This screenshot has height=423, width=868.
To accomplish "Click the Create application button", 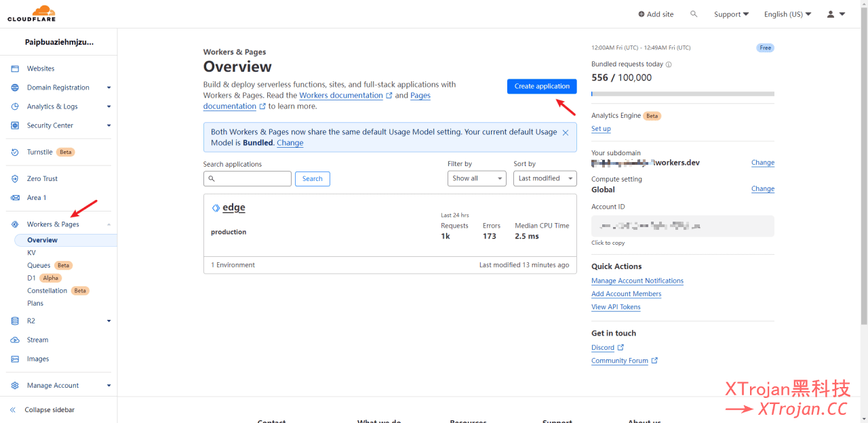I will (x=542, y=86).
